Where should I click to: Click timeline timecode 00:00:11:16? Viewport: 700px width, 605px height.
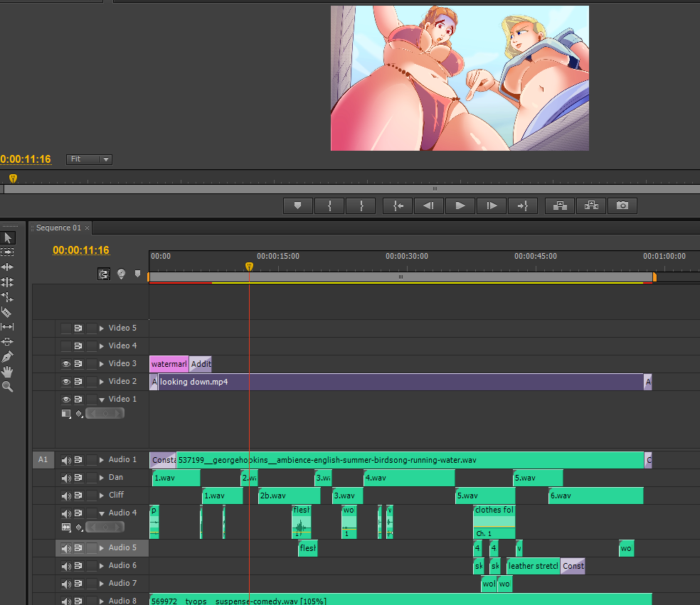point(81,250)
